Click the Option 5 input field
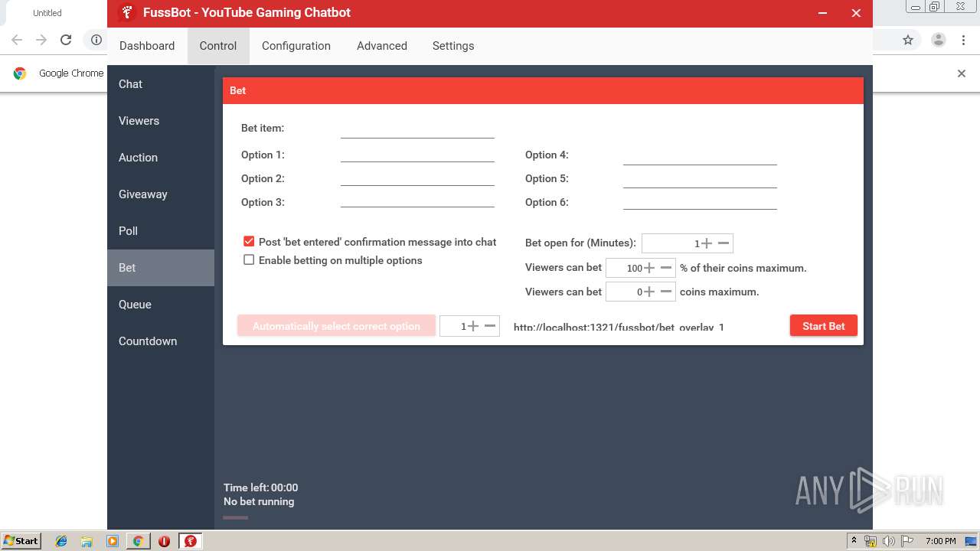 (700, 180)
